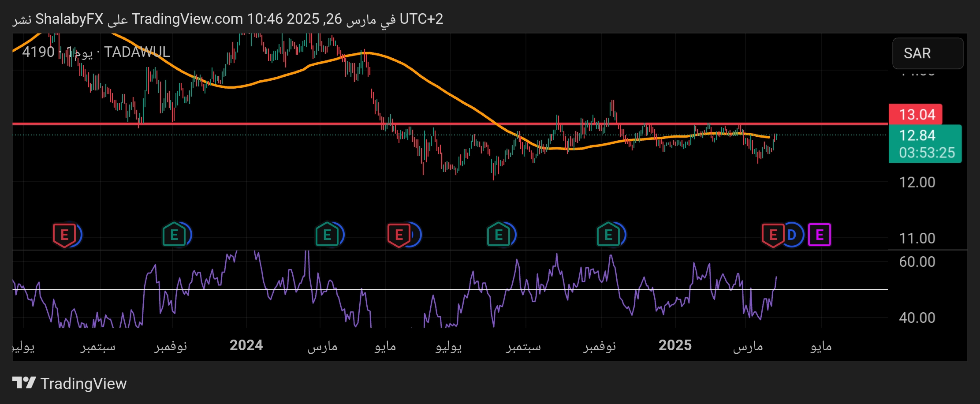This screenshot has height=404, width=980.
Task: Select the green earnings marker above مارس 2024
Action: point(327,235)
